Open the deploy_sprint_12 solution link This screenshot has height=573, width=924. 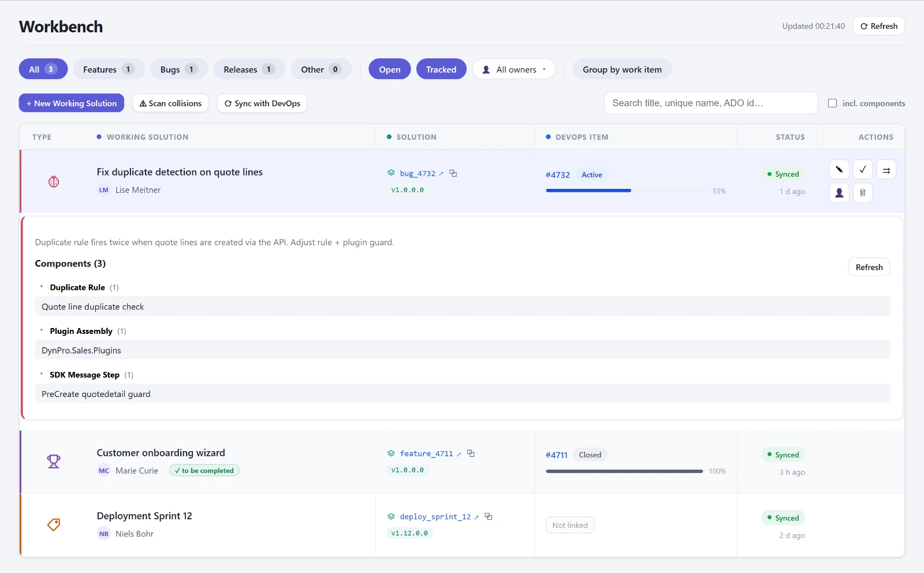pos(439,516)
